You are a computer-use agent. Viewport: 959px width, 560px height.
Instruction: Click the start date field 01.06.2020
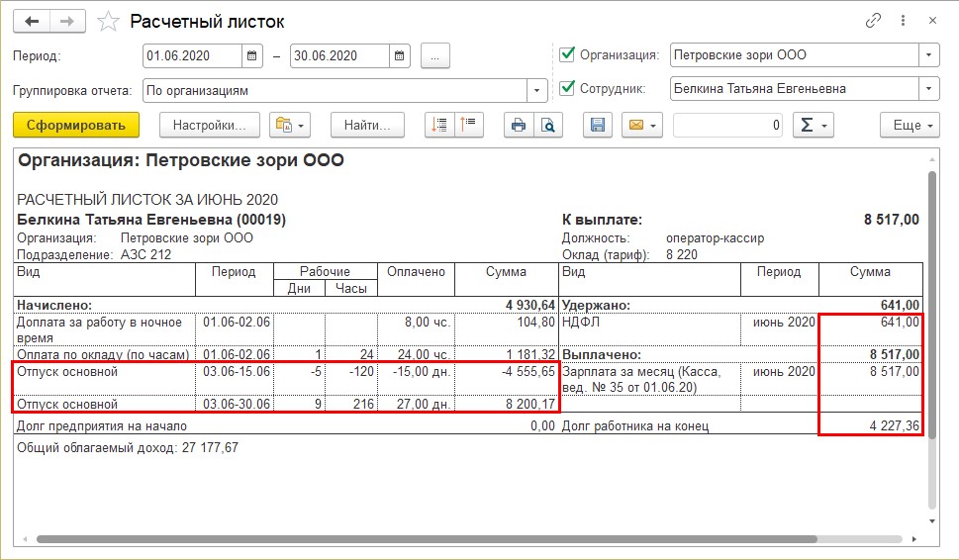tap(192, 55)
